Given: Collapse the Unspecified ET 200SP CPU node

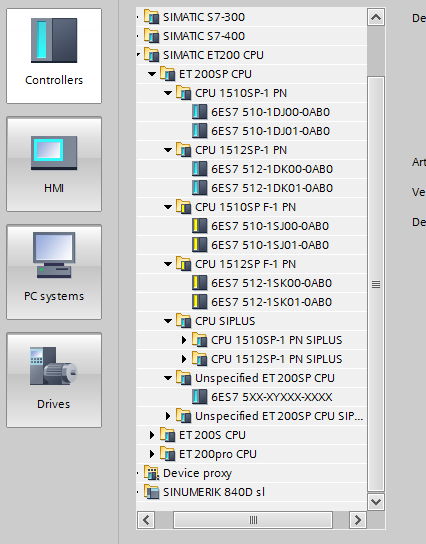Looking at the screenshot, I should click(x=168, y=378).
